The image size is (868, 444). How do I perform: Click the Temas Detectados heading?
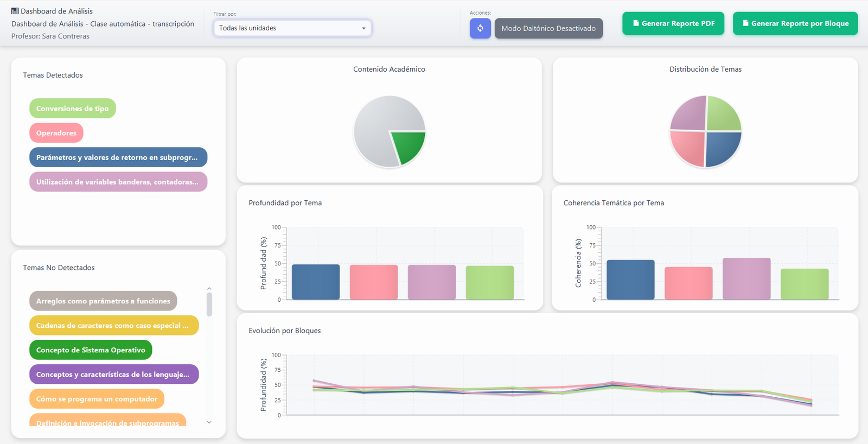53,75
